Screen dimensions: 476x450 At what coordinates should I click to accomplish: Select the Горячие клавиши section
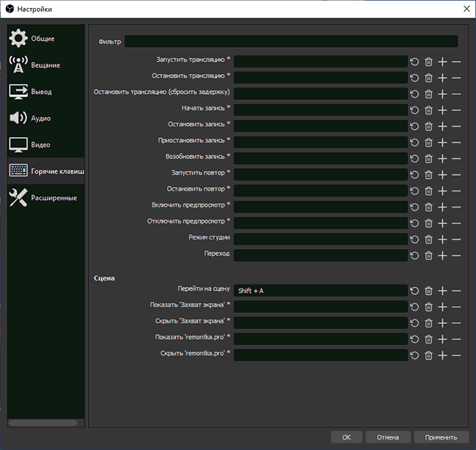click(46, 171)
